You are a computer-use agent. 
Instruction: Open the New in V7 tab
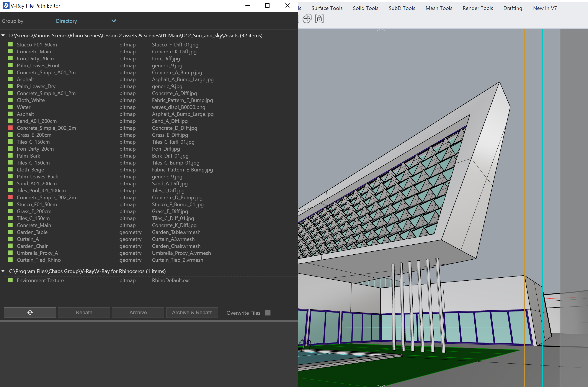pos(545,8)
